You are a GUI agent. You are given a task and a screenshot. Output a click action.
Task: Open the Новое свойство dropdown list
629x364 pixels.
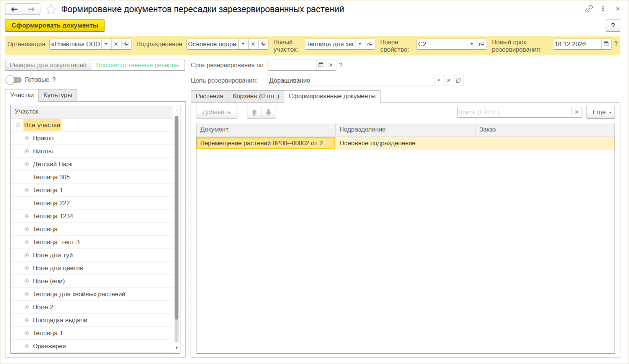(x=472, y=44)
